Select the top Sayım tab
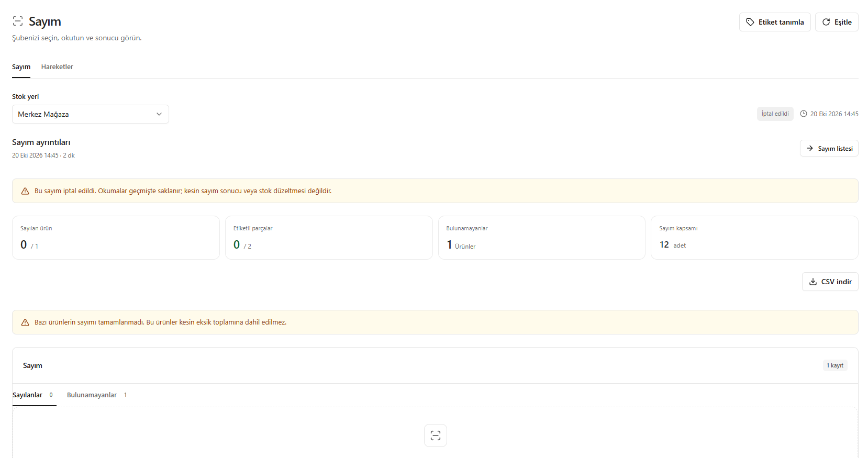868x458 pixels. (x=21, y=67)
